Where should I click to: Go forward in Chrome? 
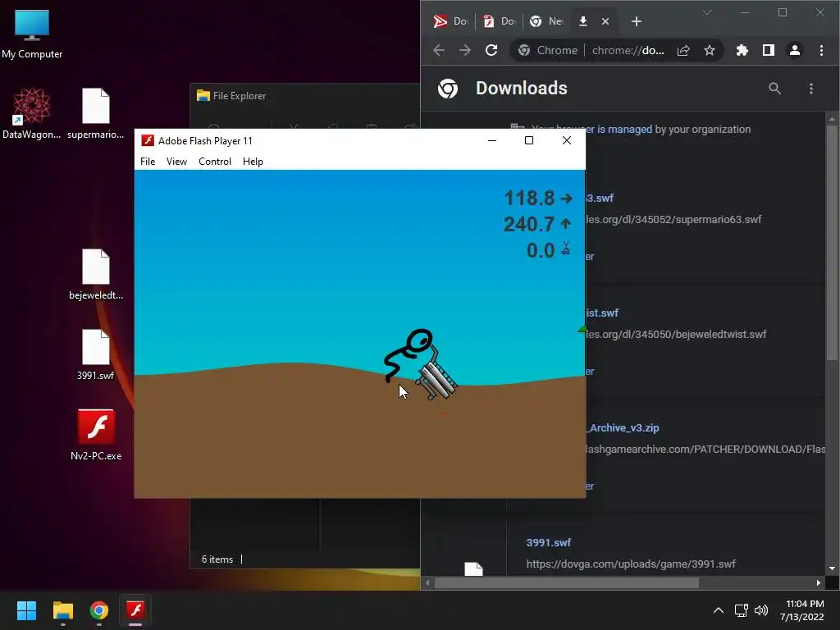[465, 50]
